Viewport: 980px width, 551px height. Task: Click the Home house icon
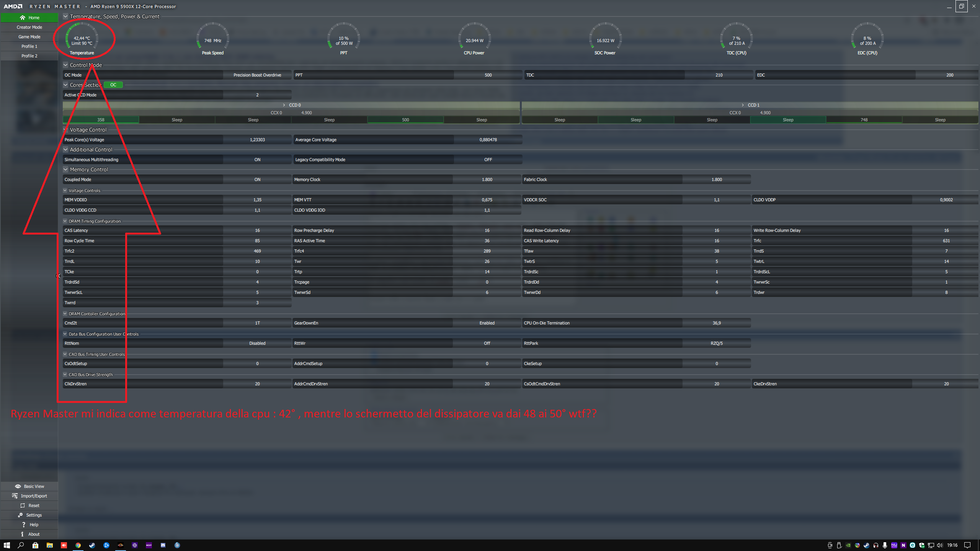(x=23, y=18)
